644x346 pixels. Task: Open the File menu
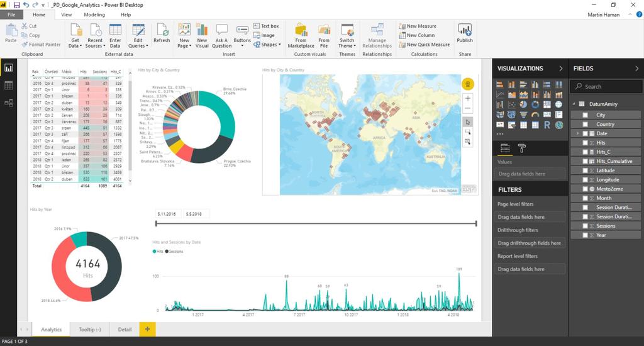point(11,15)
